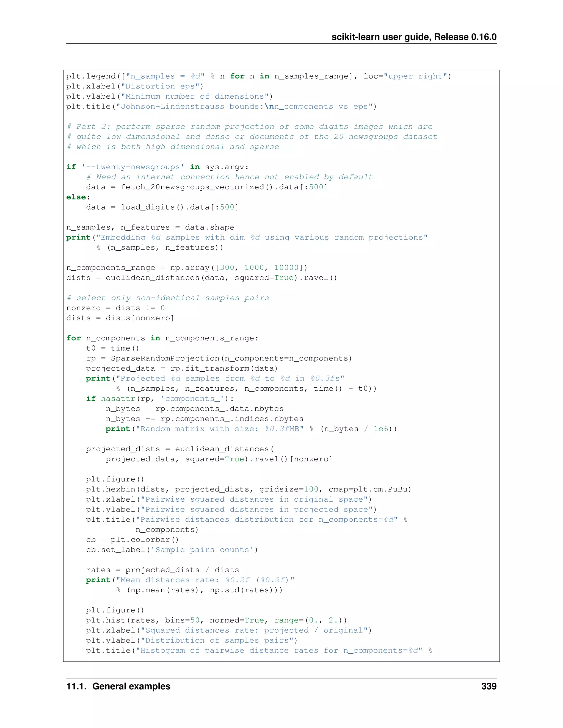
Task: Click the comment '# Part 2: perform sparse random projection'
Action: click(x=250, y=127)
